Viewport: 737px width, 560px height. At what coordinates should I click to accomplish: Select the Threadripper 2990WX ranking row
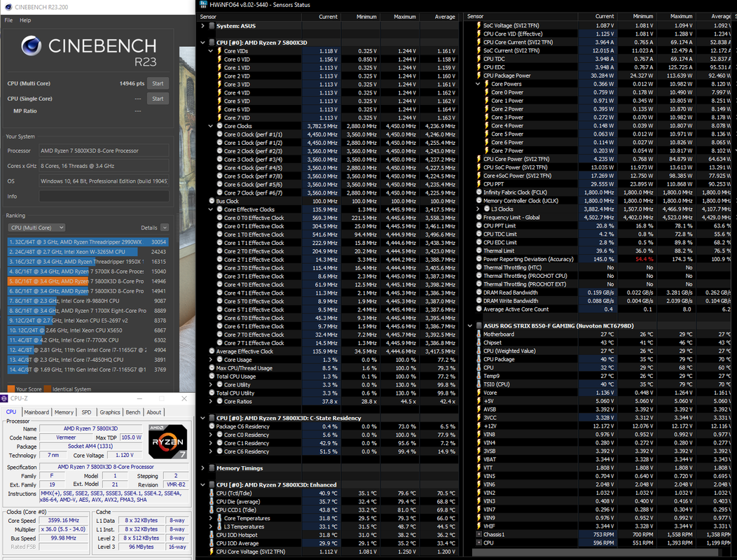tap(88, 242)
